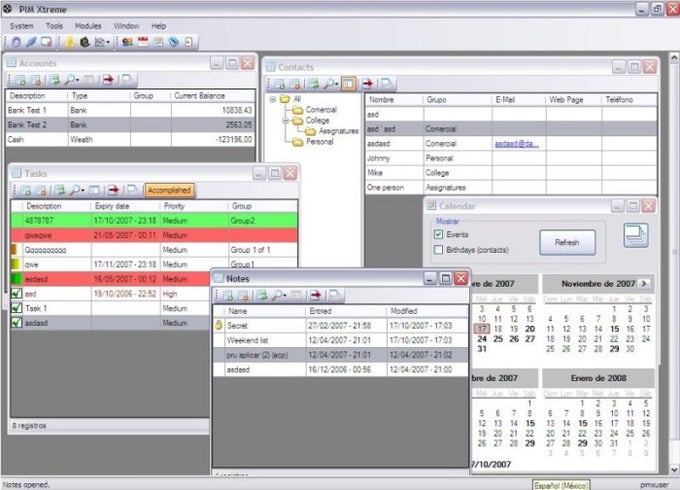
Task: Click red arrow export icon in Contacts toolbar
Action: (368, 84)
